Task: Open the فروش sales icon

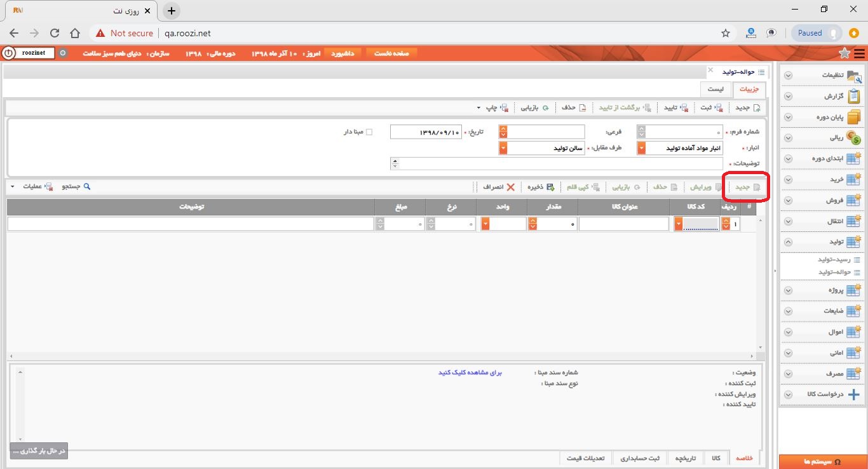Action: tap(854, 200)
